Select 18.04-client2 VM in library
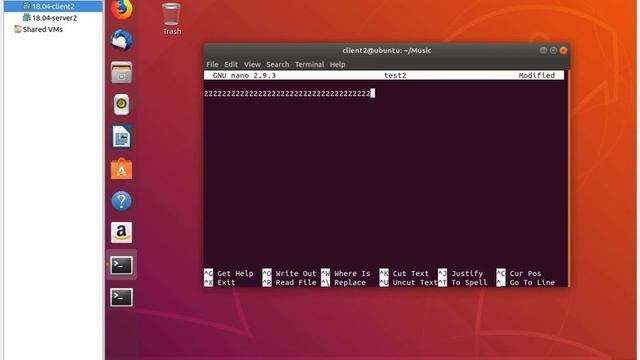The image size is (640, 360). [53, 6]
